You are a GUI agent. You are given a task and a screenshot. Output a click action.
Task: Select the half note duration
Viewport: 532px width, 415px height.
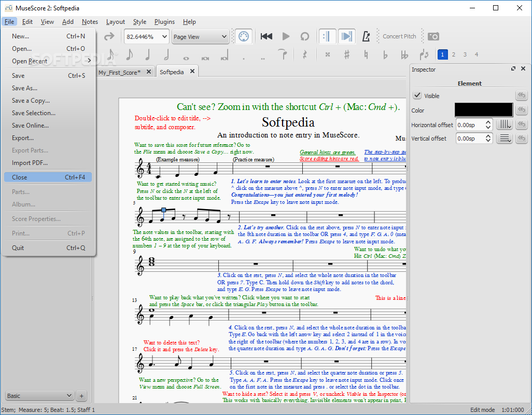166,54
